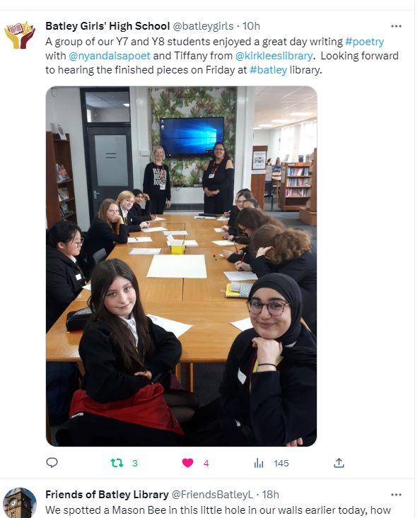Open the view analytics bar chart icon
Screen dimensions: 420x518
pos(259,463)
